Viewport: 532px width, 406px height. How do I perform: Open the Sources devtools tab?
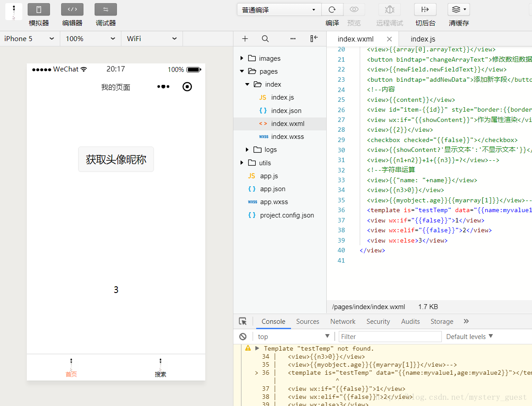click(308, 322)
